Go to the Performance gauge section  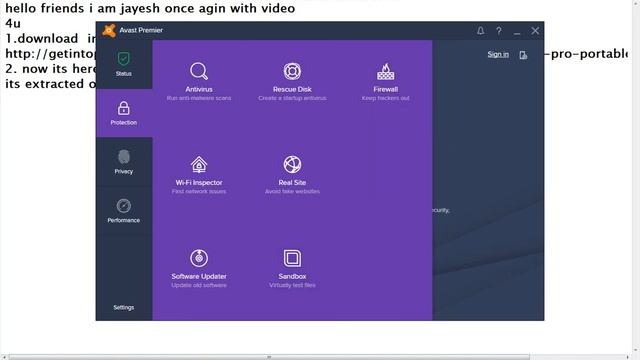pyautogui.click(x=124, y=211)
